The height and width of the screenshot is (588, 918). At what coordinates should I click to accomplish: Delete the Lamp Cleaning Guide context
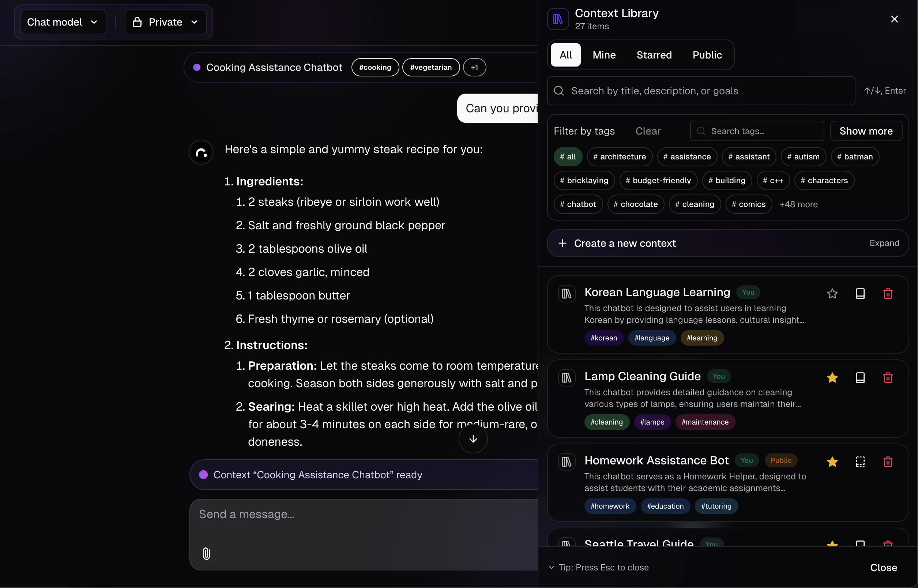[888, 378]
